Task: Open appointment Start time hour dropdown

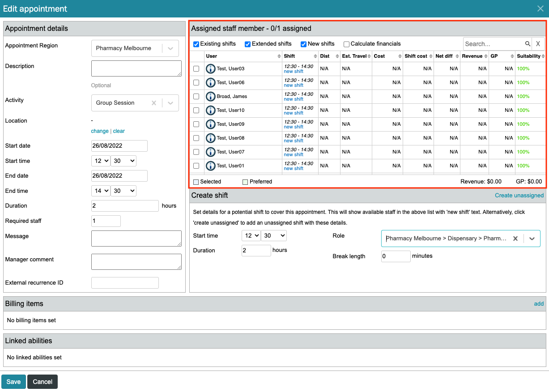Action: tap(101, 161)
